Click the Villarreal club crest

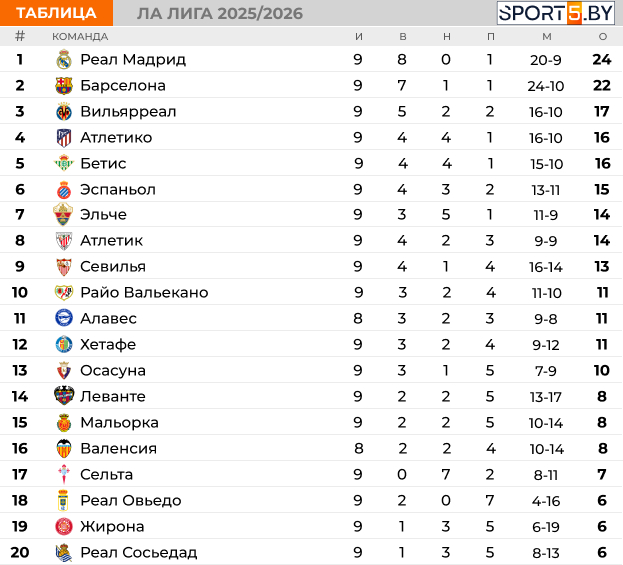click(64, 112)
